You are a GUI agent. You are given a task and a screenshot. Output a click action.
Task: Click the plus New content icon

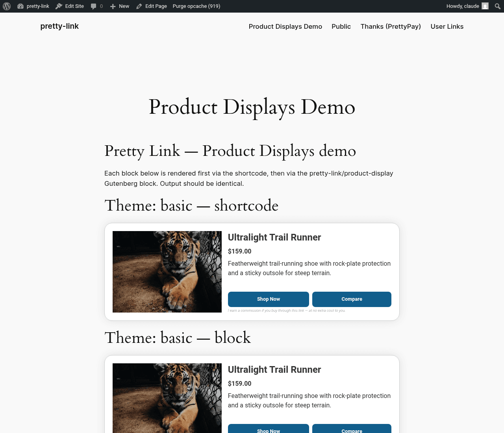pyautogui.click(x=113, y=6)
